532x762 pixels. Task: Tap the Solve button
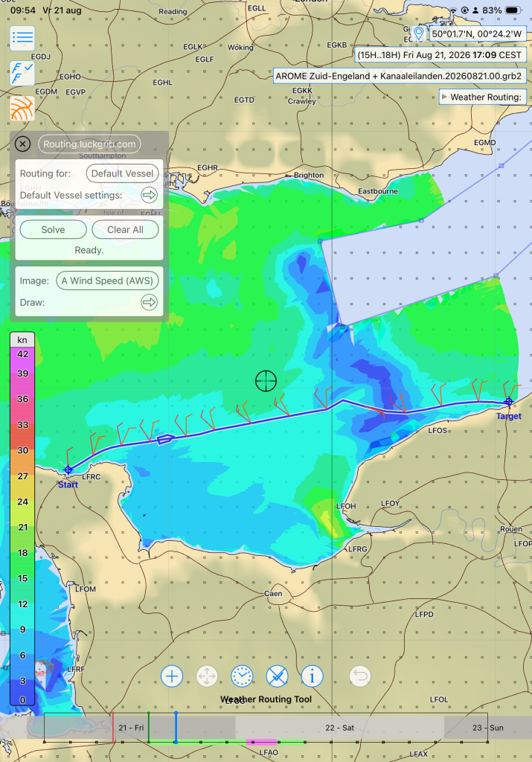53,229
